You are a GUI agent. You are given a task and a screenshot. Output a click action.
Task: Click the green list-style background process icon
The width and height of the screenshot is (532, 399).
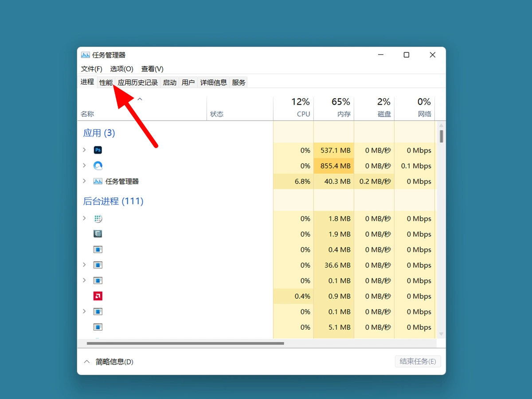coord(98,234)
